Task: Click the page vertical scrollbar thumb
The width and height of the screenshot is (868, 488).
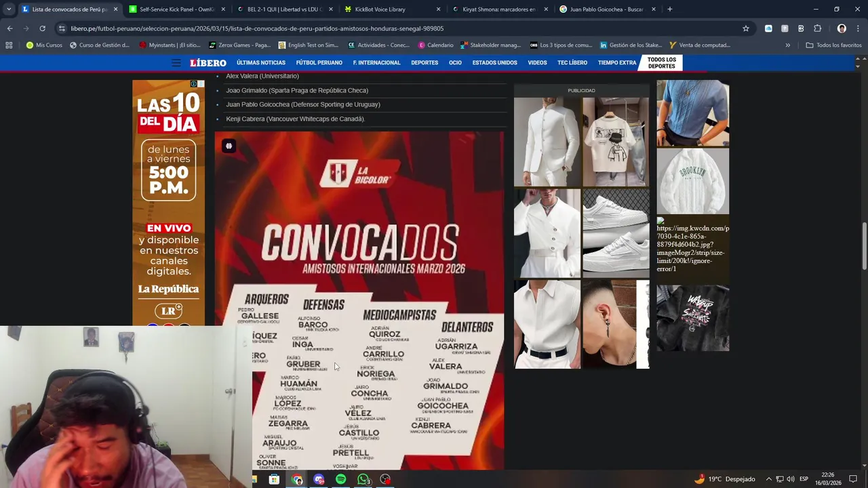Action: 863,245
